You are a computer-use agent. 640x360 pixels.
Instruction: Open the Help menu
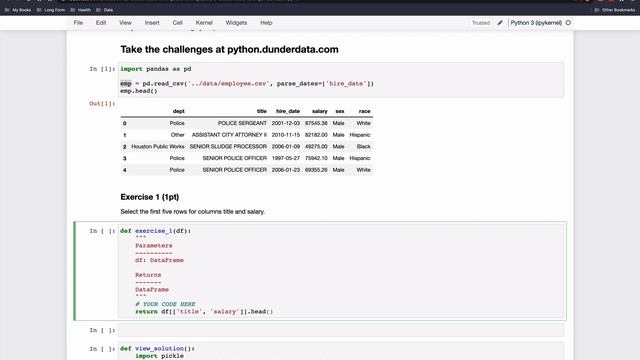266,23
